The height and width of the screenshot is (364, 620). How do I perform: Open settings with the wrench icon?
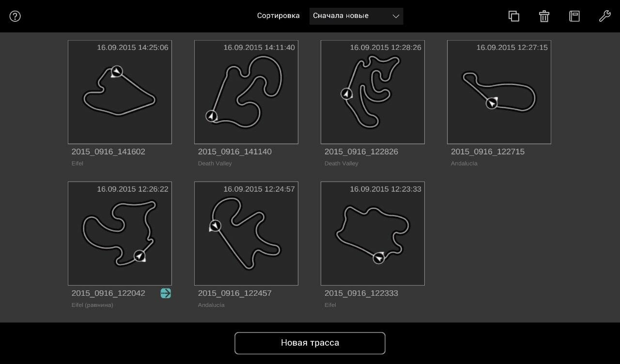[604, 16]
